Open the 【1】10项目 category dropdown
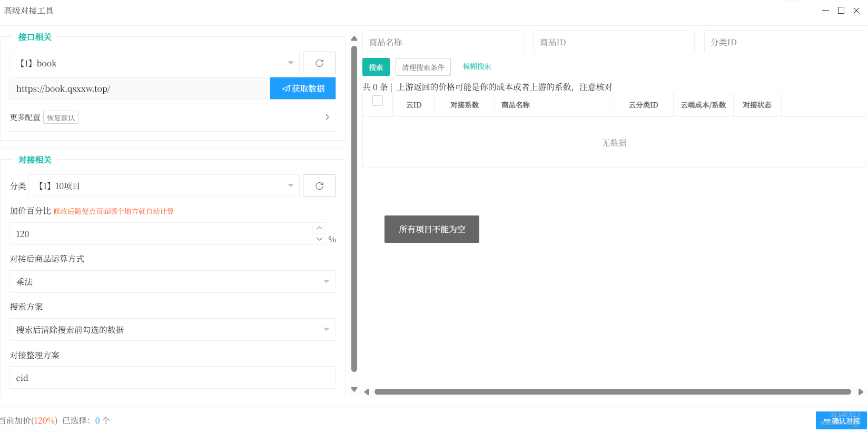 pyautogui.click(x=164, y=186)
